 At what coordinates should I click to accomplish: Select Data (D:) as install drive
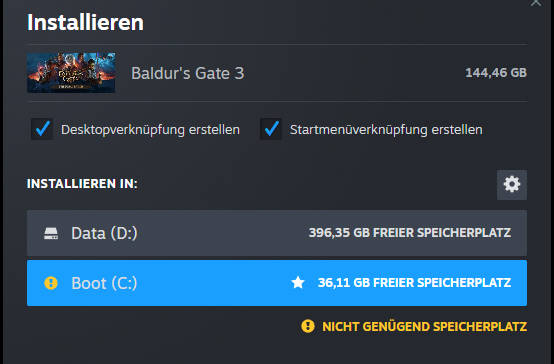pos(277,233)
